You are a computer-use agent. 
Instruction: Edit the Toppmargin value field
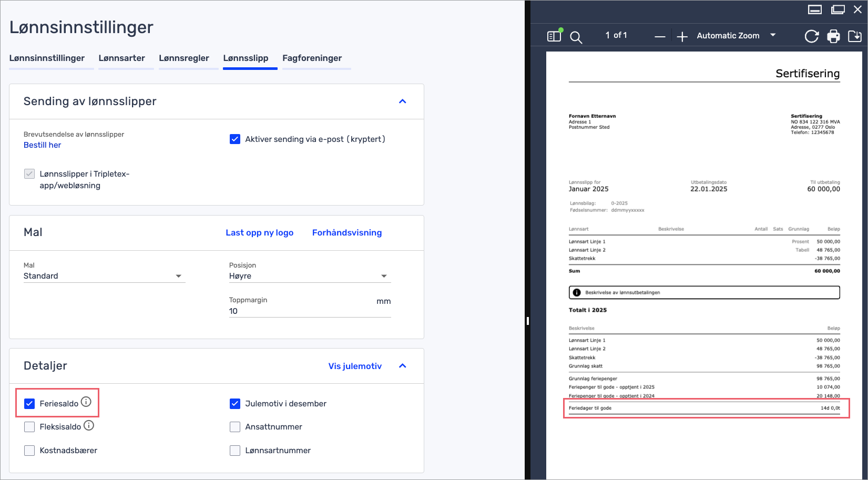[x=310, y=311]
